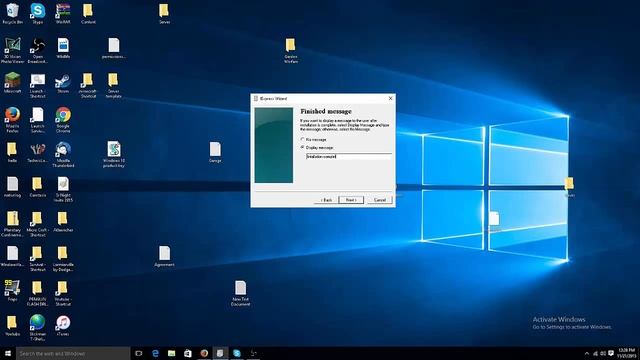The height and width of the screenshot is (360, 640).
Task: Open Task View from the taskbar
Action: pos(139,353)
